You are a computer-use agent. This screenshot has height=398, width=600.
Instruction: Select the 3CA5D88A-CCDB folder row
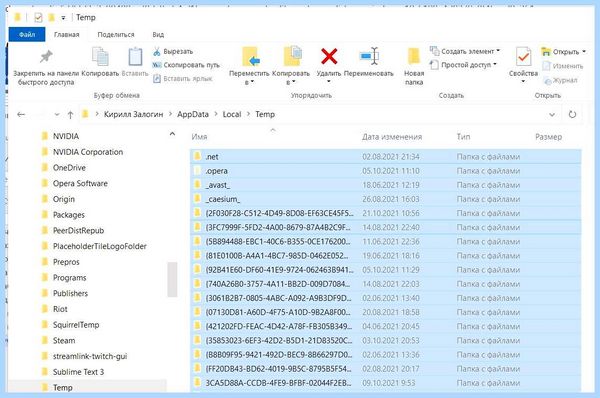pos(386,383)
